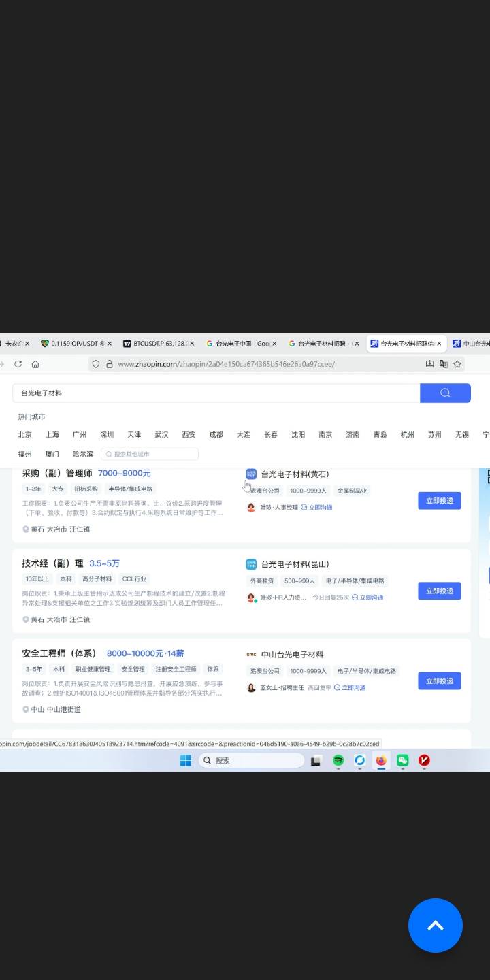Reload the page with the refresh icon
490x980 pixels.
tap(18, 364)
